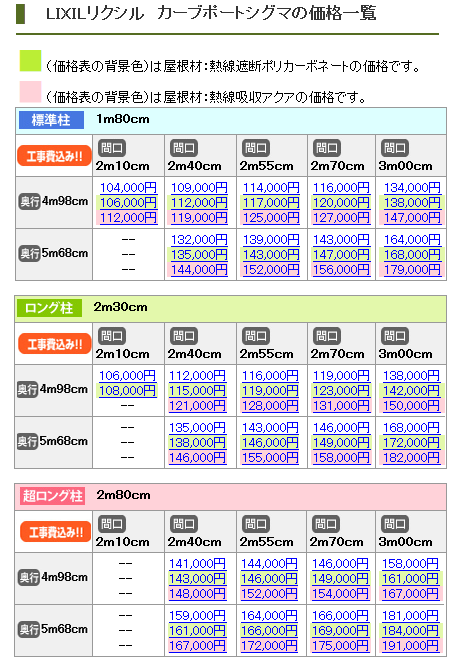Choose the 182,000円 price link
This screenshot has height=665, width=450.
pyautogui.click(x=411, y=457)
